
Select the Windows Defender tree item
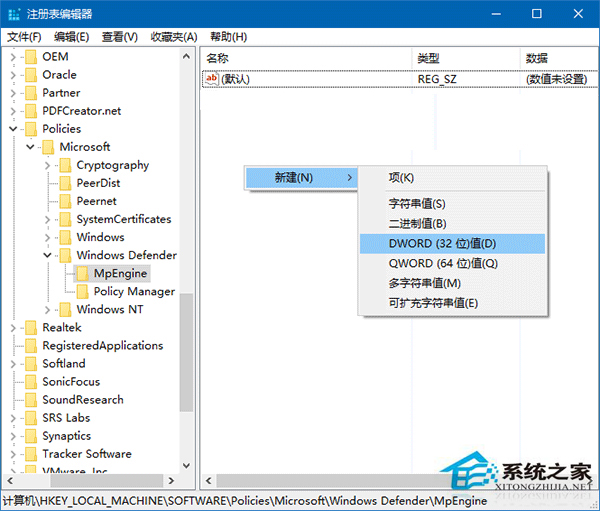click(x=126, y=255)
